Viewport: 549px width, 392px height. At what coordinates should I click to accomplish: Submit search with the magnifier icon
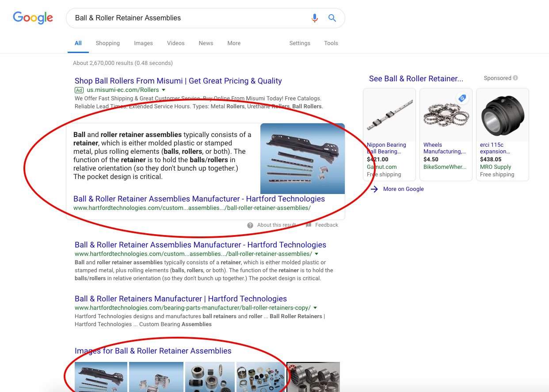(332, 18)
